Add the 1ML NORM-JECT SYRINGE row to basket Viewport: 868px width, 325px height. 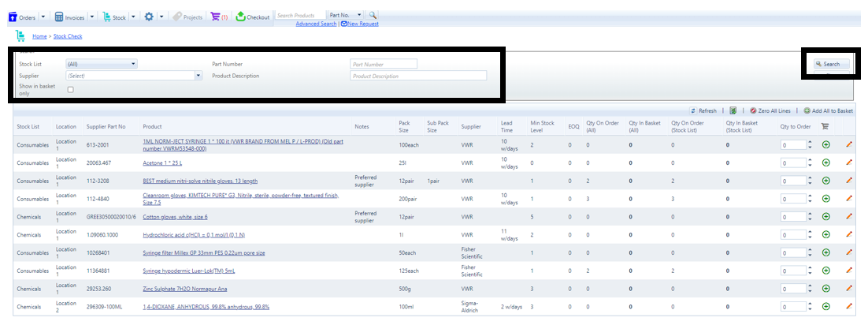(826, 145)
